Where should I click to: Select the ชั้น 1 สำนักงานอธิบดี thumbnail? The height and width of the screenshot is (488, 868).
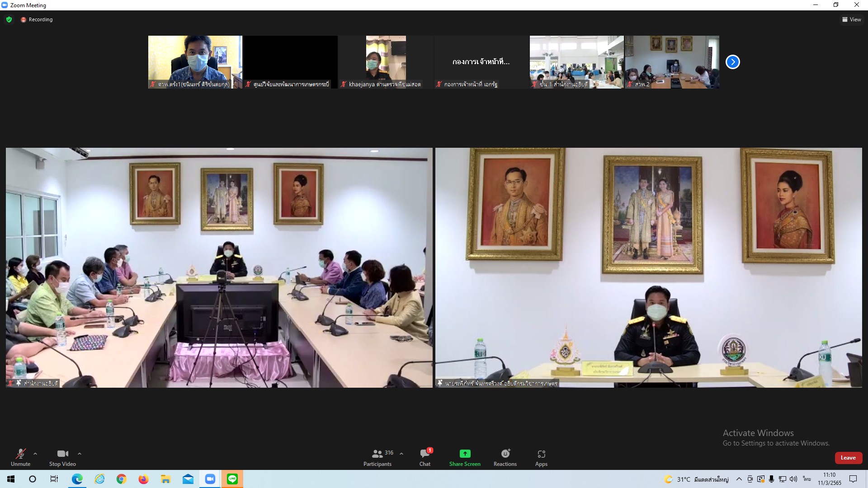[577, 62]
